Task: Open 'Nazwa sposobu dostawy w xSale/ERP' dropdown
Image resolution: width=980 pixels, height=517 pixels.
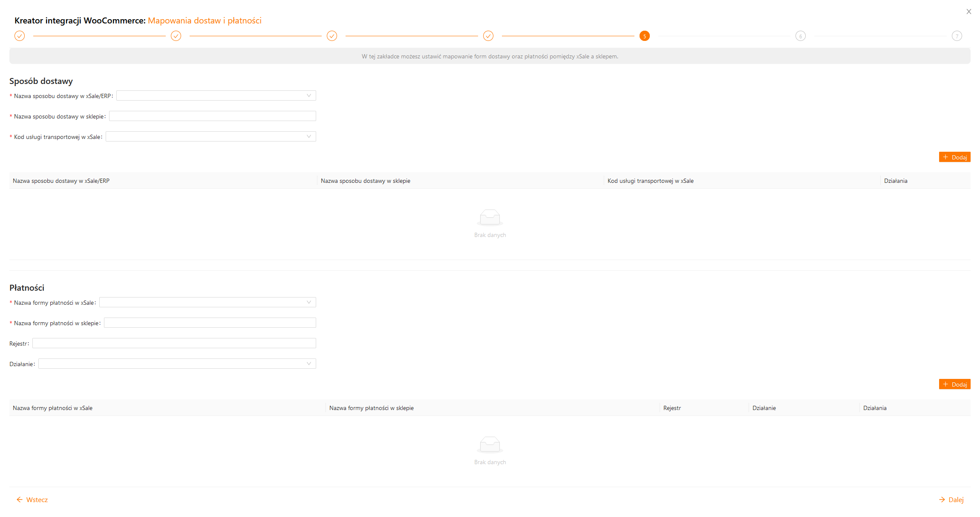Action: [x=216, y=95]
